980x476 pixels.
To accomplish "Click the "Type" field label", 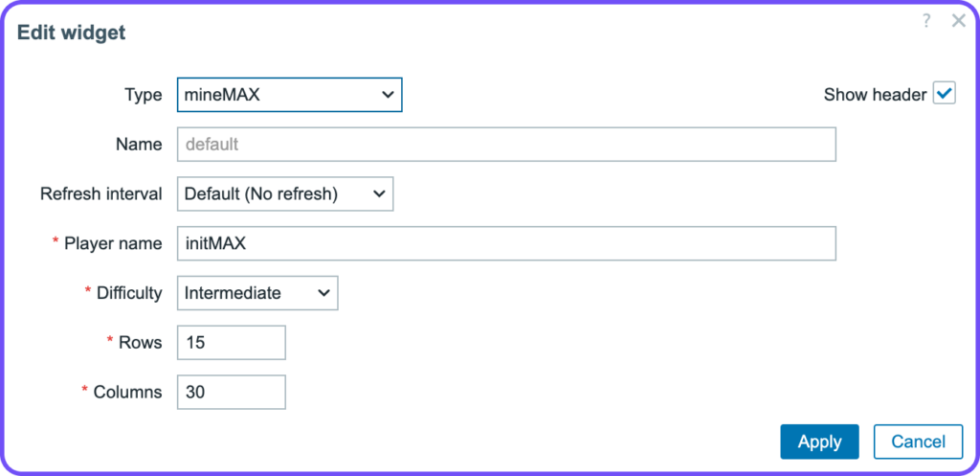I will (x=144, y=95).
